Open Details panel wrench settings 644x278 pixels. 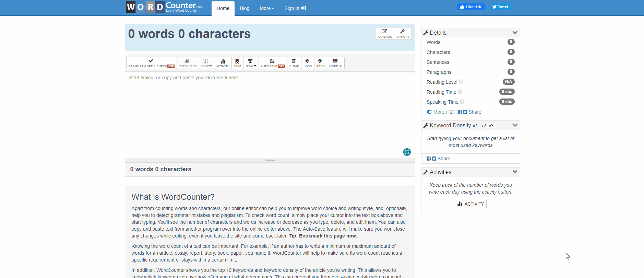426,33
